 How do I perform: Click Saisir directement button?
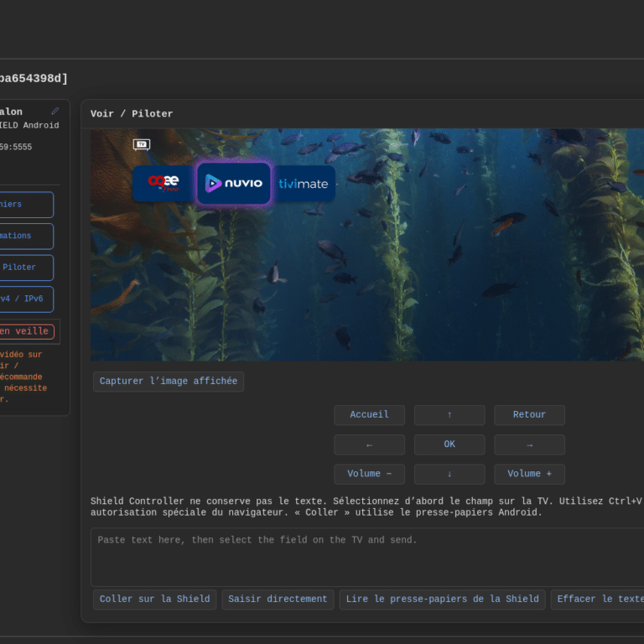[278, 600]
